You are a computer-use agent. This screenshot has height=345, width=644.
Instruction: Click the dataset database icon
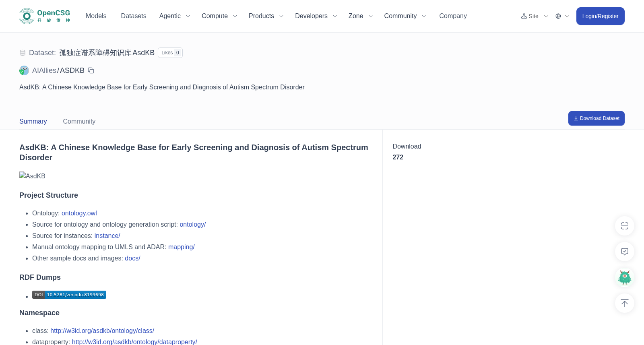click(x=23, y=53)
